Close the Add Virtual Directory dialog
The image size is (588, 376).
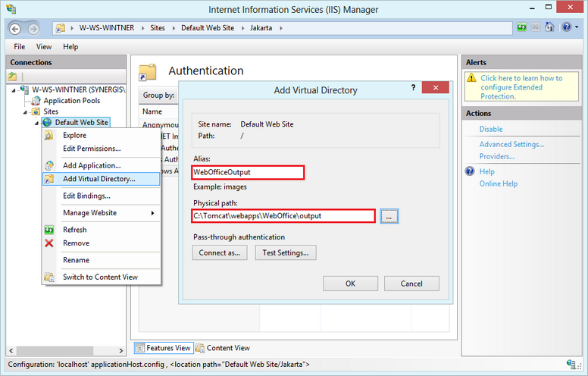click(x=436, y=87)
